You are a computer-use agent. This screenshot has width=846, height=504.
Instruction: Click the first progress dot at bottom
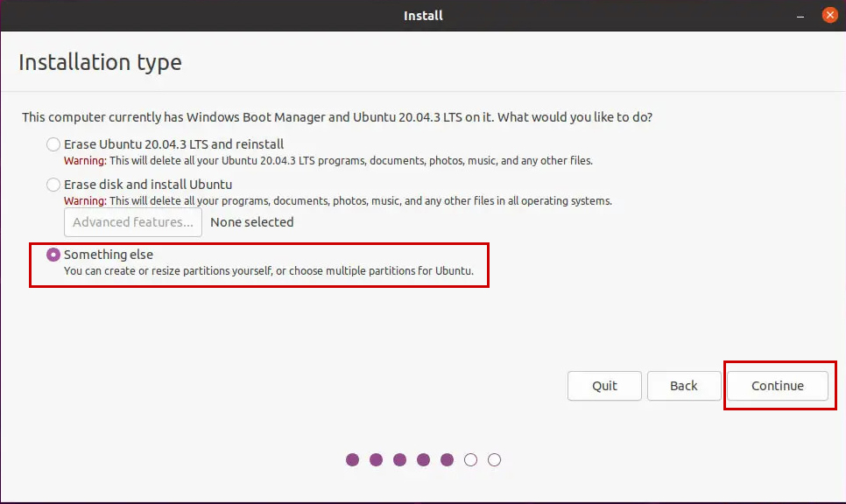(x=352, y=458)
